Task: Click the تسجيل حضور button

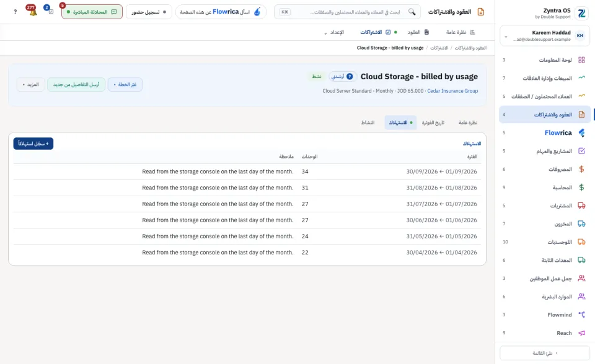Action: pyautogui.click(x=149, y=12)
